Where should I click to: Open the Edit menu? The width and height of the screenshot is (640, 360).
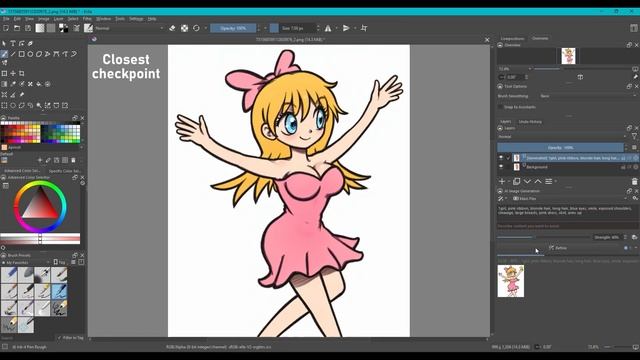[17, 19]
